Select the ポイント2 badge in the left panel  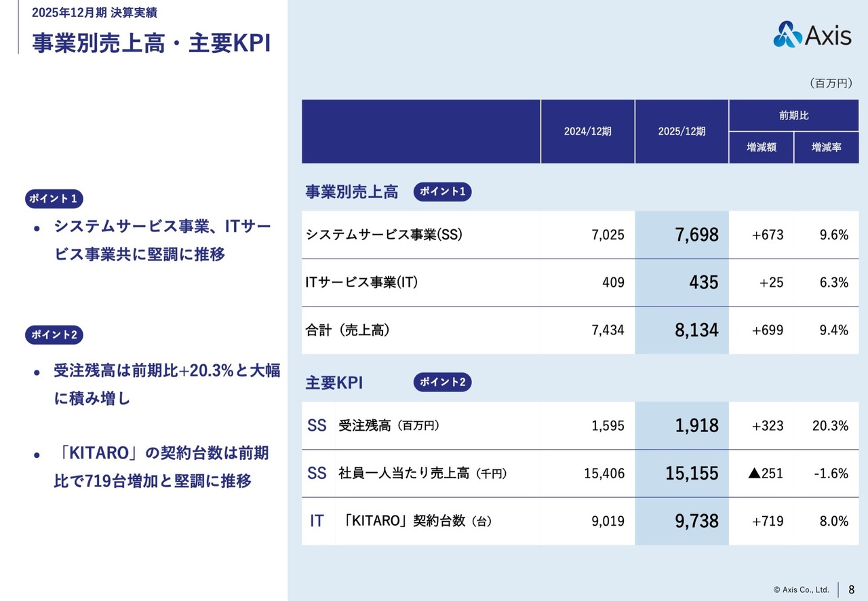54,334
